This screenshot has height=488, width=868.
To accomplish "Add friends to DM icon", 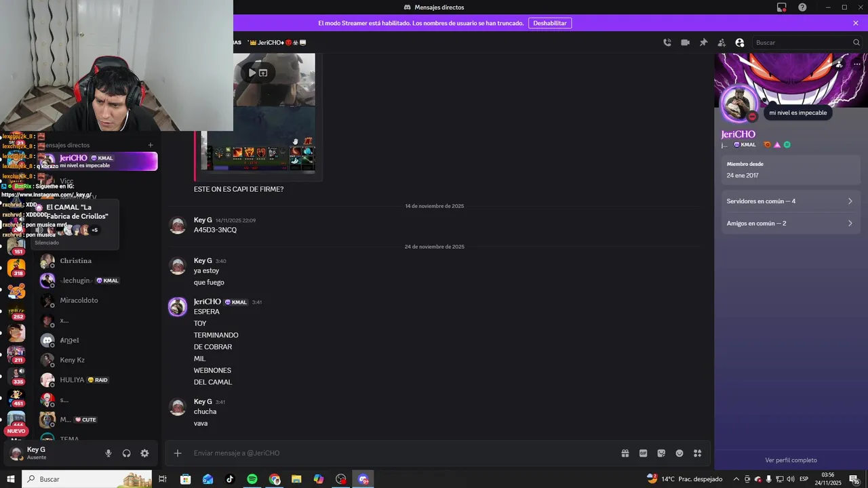I will 722,42.
